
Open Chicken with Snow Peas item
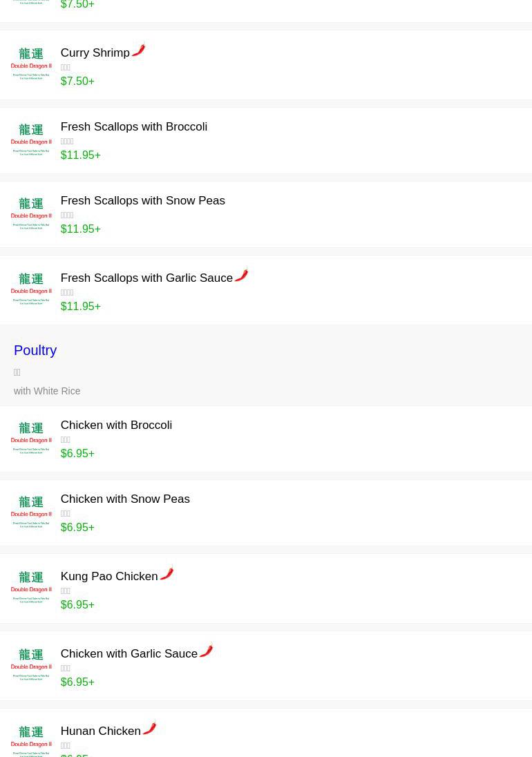[x=124, y=499]
